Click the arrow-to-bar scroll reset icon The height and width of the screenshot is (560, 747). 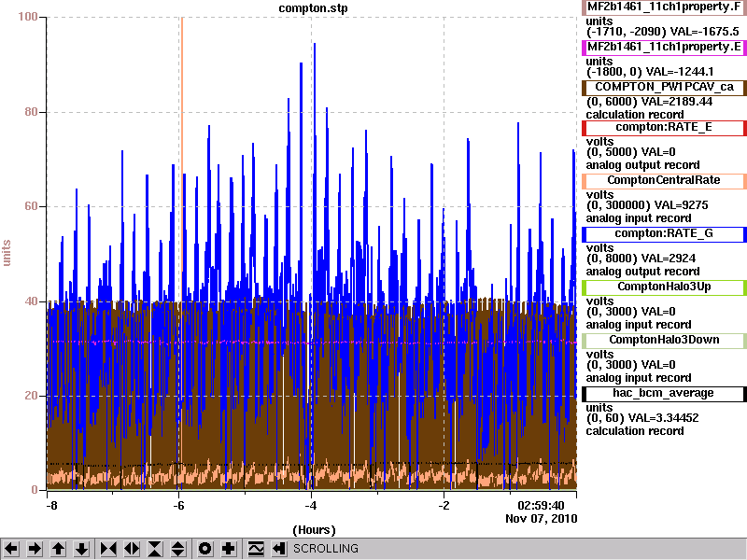tap(279, 549)
